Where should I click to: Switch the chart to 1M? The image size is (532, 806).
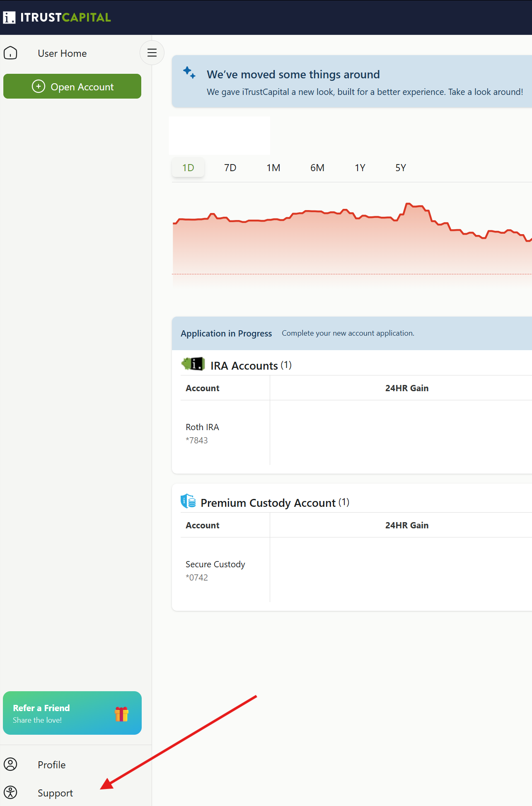[x=273, y=168]
